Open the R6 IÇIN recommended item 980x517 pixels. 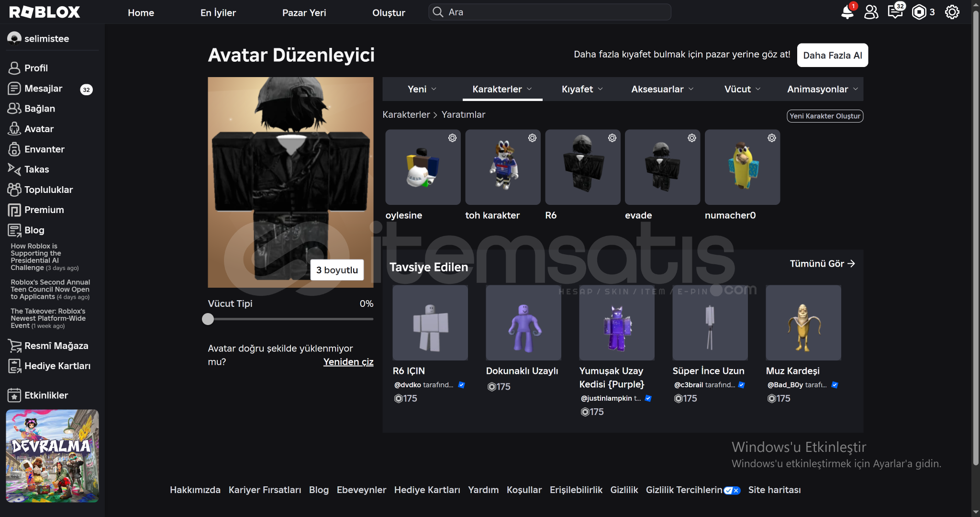430,323
